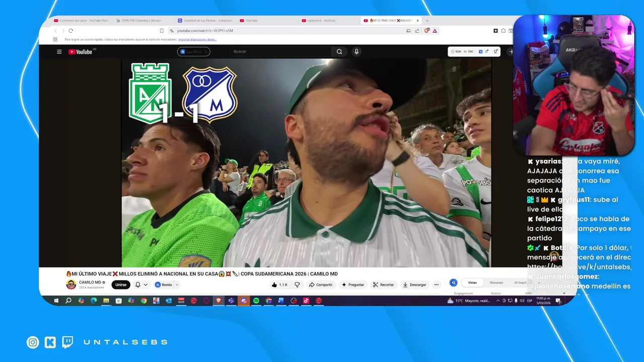Click the YouTube search magnifier button

click(339, 51)
